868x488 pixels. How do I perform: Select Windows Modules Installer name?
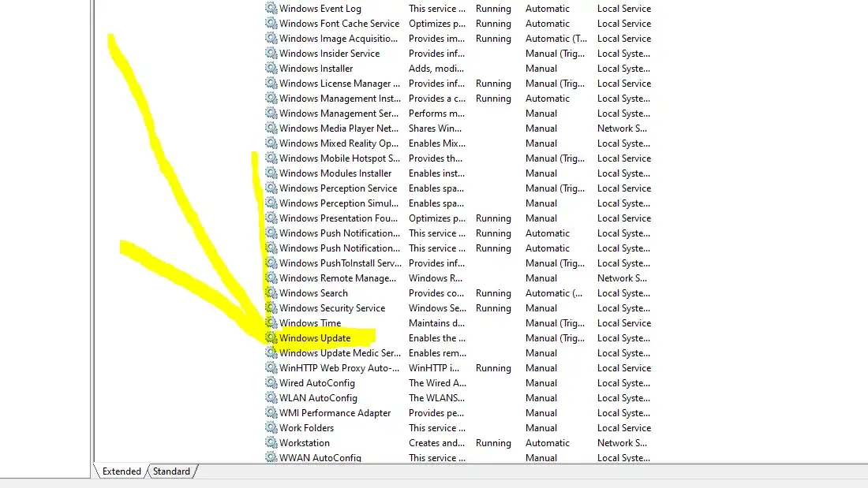point(335,173)
